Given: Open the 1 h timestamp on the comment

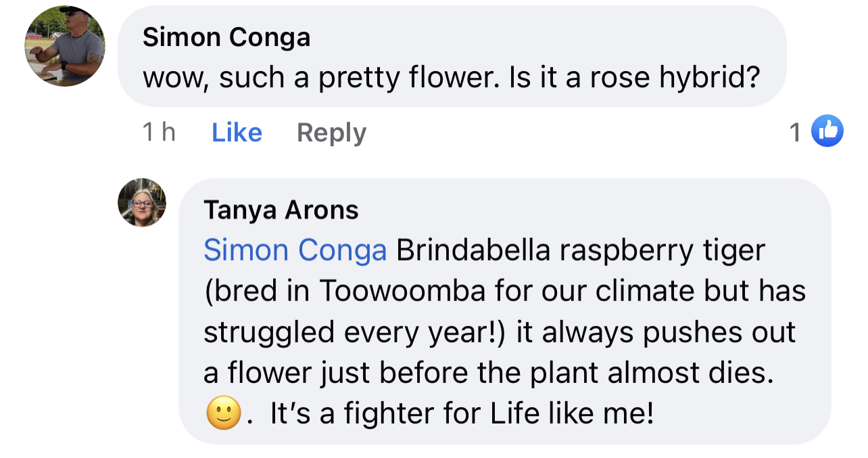Looking at the screenshot, I should [159, 133].
